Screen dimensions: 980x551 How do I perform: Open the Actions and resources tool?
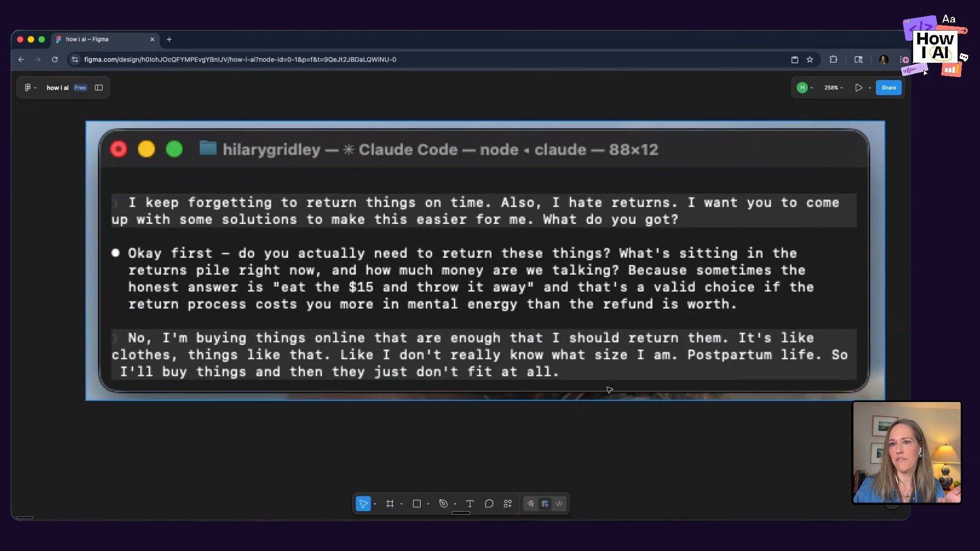(508, 504)
